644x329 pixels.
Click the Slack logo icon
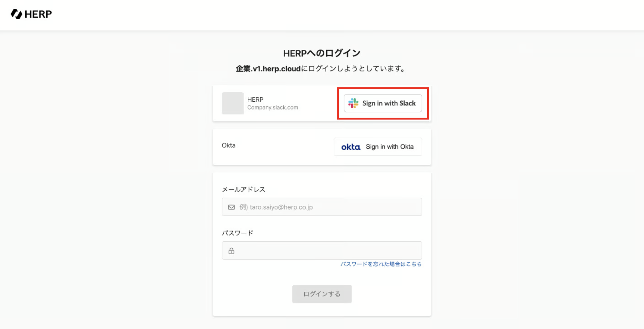point(353,103)
